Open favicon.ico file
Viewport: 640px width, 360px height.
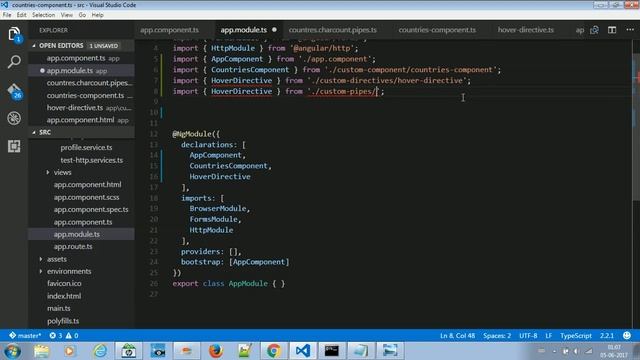pyautogui.click(x=64, y=283)
